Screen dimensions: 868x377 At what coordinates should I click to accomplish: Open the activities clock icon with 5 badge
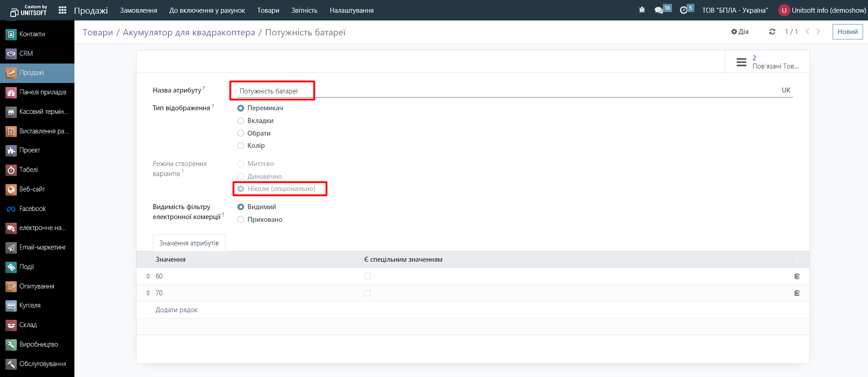point(684,10)
